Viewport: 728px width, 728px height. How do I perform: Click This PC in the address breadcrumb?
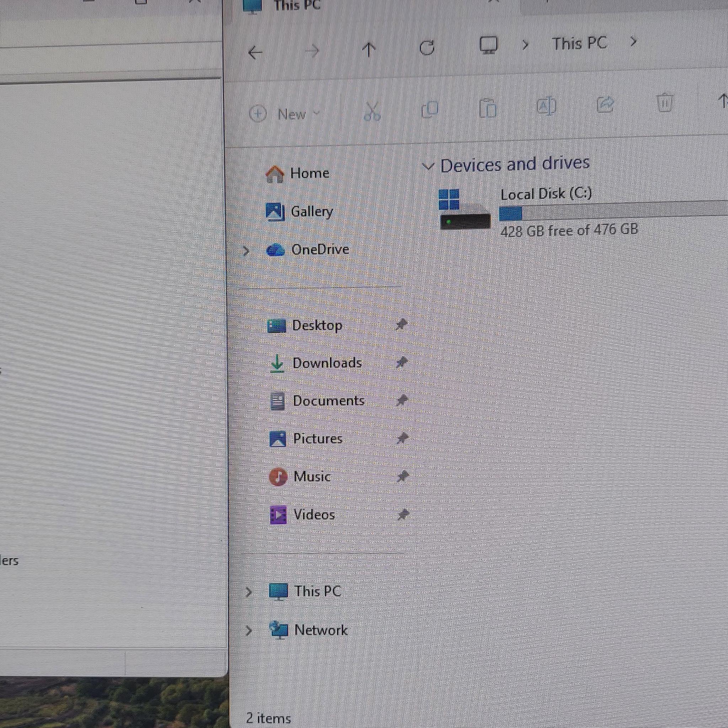579,43
